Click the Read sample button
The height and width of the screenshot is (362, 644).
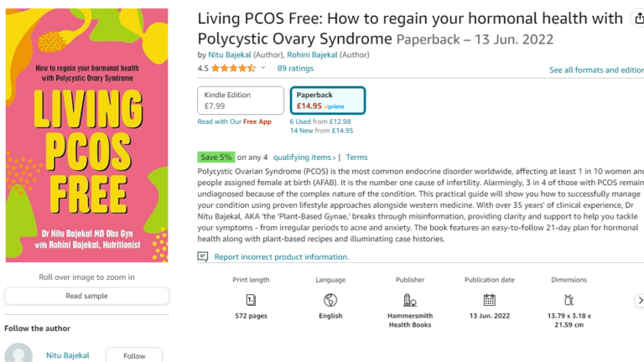[86, 296]
